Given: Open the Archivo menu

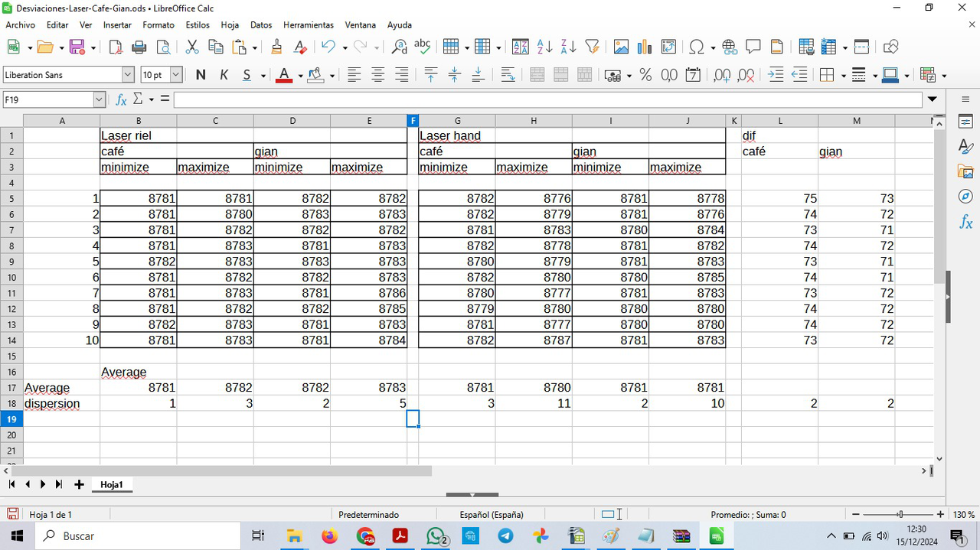Looking at the screenshot, I should coord(21,25).
